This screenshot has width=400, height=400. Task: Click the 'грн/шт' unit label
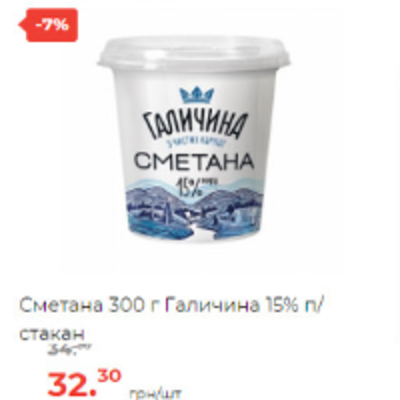coord(156,394)
